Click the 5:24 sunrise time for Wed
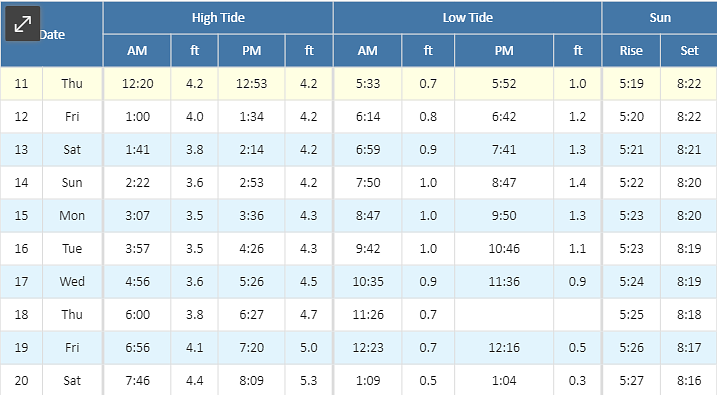The width and height of the screenshot is (717, 395). pyautogui.click(x=631, y=282)
